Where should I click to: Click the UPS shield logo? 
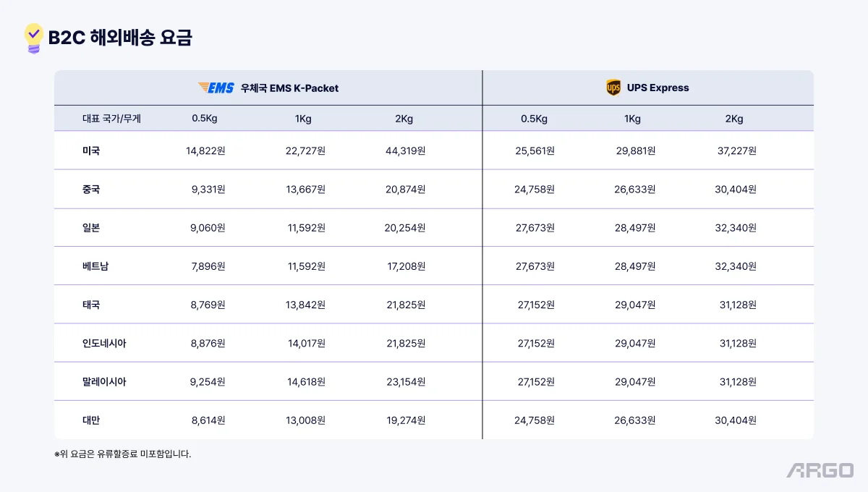[x=613, y=88]
